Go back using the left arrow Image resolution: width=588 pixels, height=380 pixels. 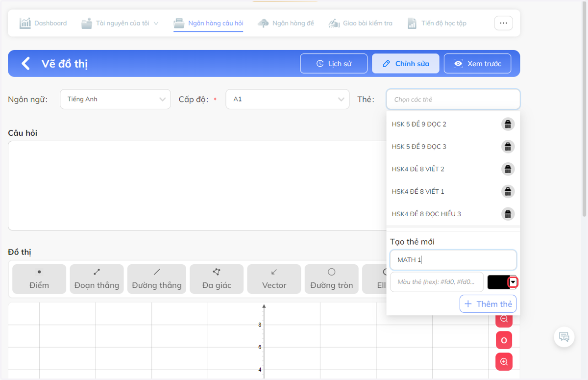point(26,63)
